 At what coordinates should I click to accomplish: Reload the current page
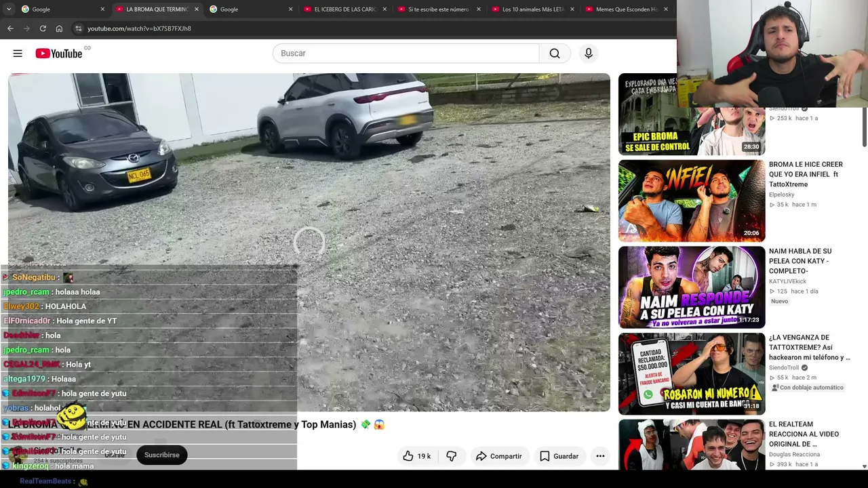click(43, 28)
